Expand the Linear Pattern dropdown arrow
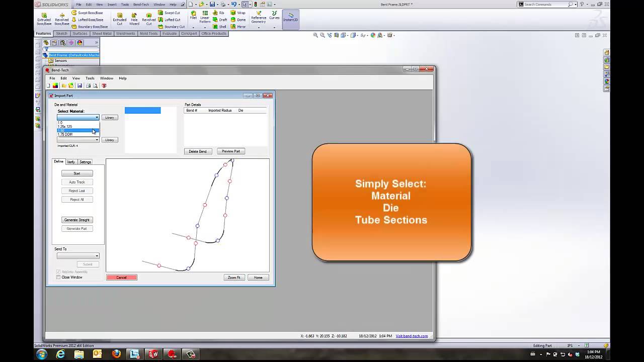This screenshot has width=644, height=362. (205, 27)
